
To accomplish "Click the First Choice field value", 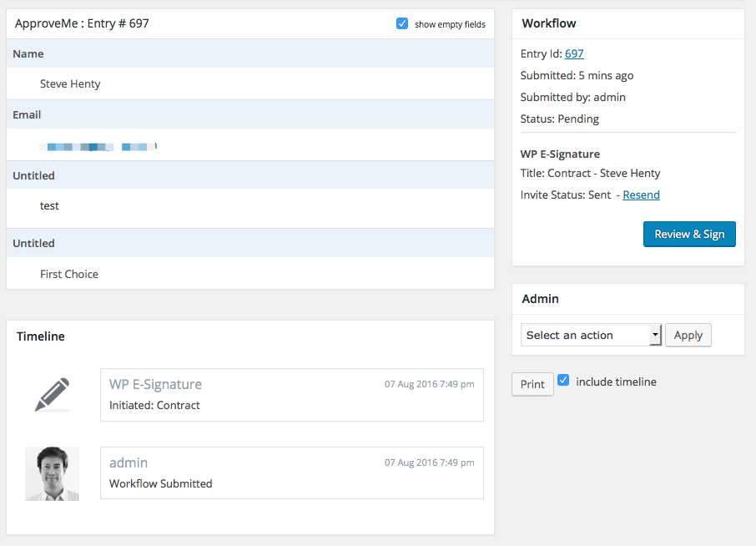I will 69,274.
